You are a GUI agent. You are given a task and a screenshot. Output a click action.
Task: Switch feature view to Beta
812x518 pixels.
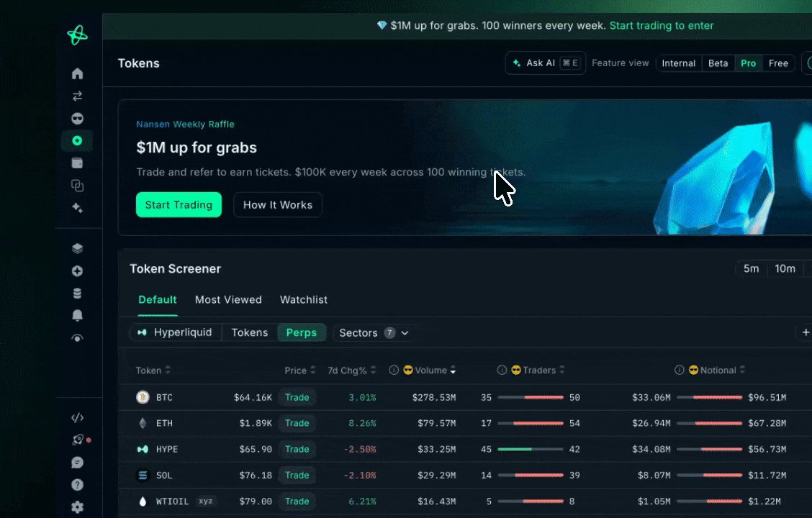718,63
